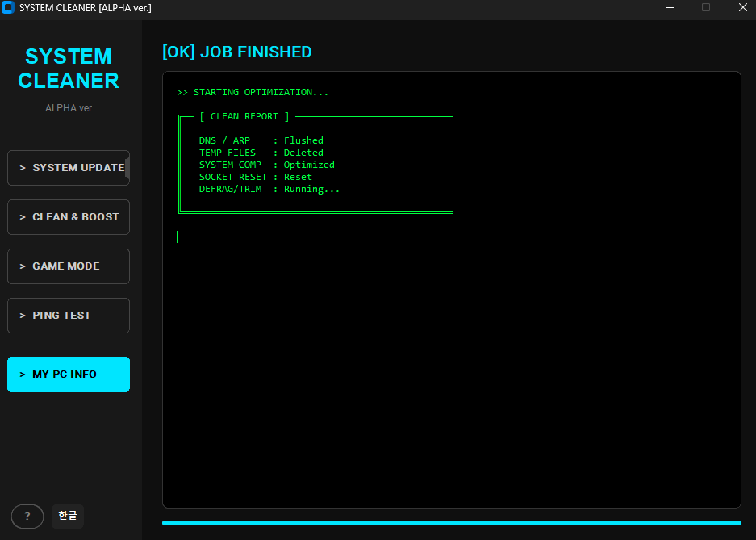
Task: Enable GAME MODE
Action: tap(68, 266)
